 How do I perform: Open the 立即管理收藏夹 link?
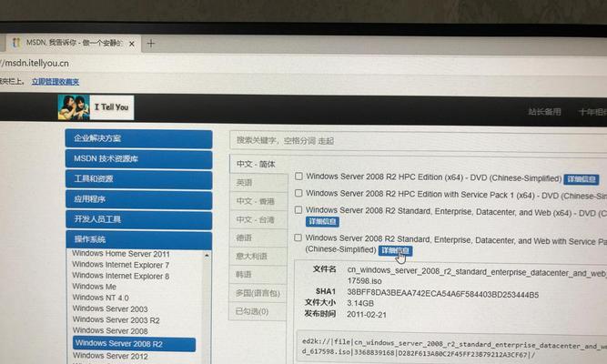click(x=56, y=82)
